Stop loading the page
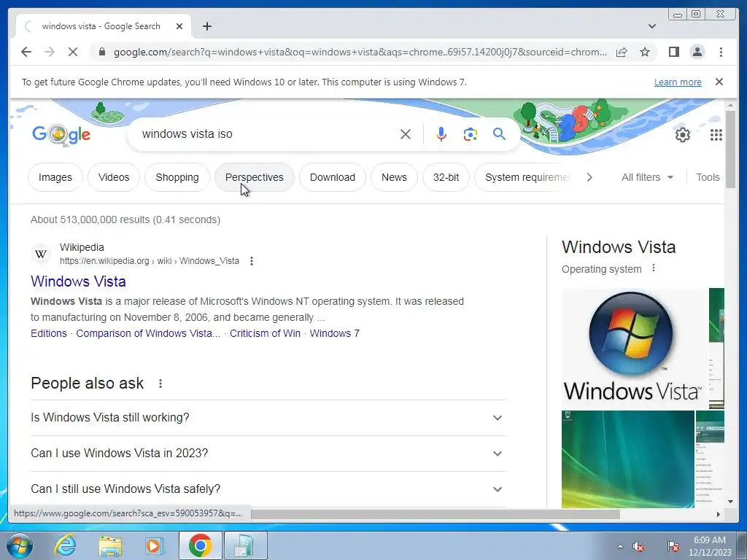This screenshot has height=560, width=747. pos(73,52)
